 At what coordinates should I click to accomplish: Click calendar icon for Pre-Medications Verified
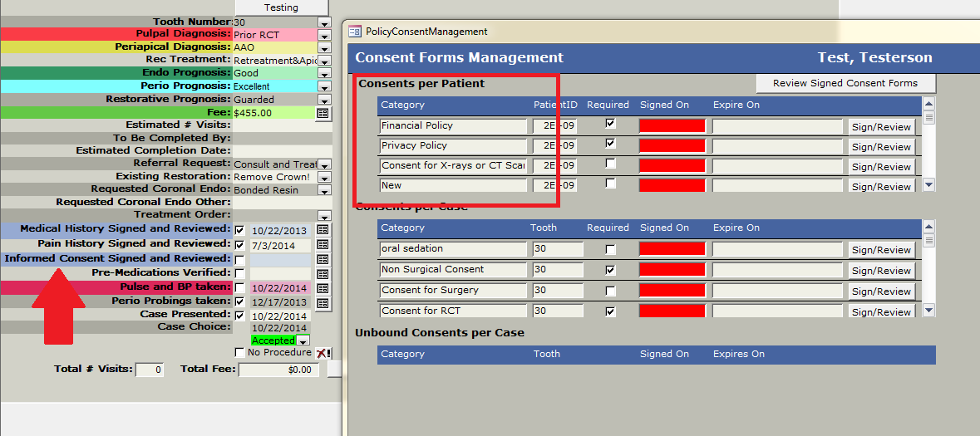click(323, 273)
